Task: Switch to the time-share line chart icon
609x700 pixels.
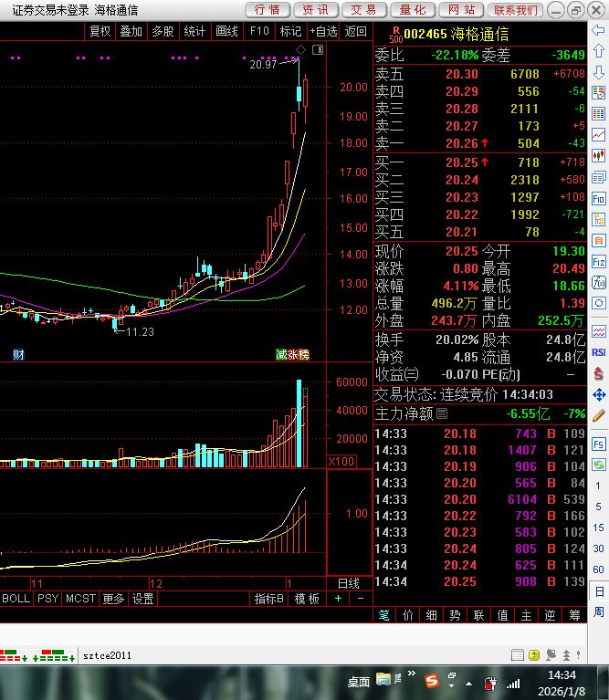Action: pos(598,134)
